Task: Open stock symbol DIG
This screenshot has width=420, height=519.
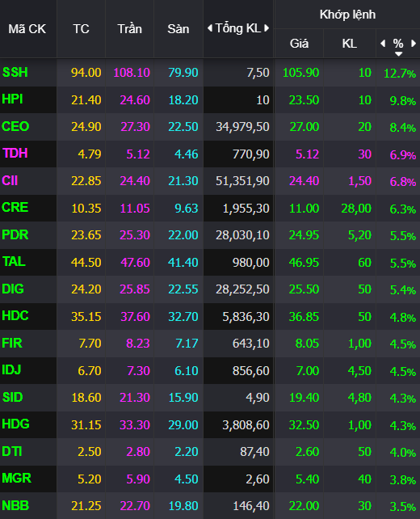Action: pos(13,289)
